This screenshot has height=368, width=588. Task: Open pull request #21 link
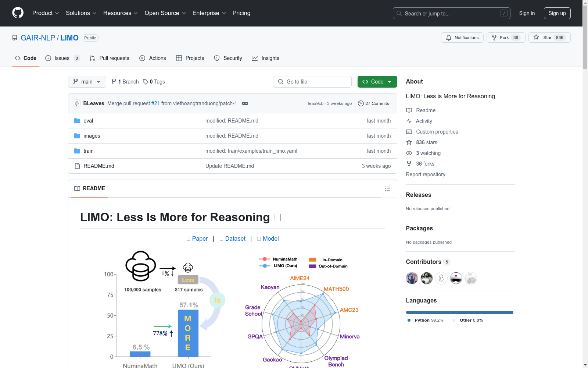coord(155,103)
